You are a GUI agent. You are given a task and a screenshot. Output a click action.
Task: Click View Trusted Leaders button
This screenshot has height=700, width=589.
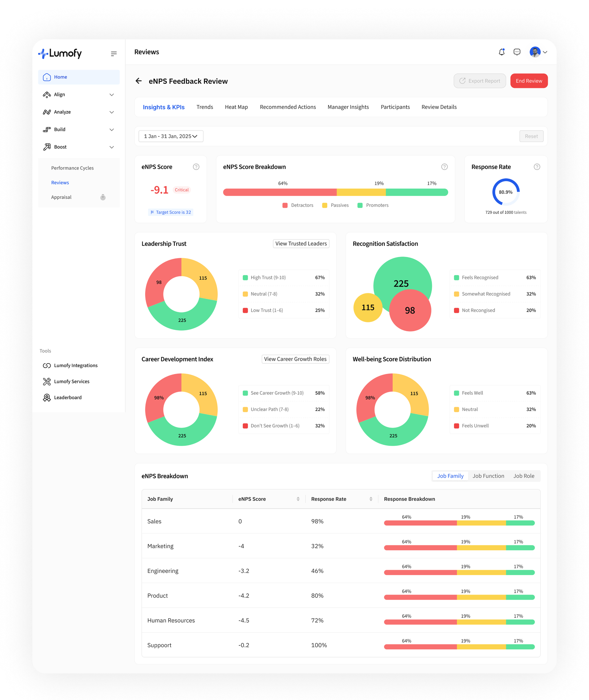301,244
